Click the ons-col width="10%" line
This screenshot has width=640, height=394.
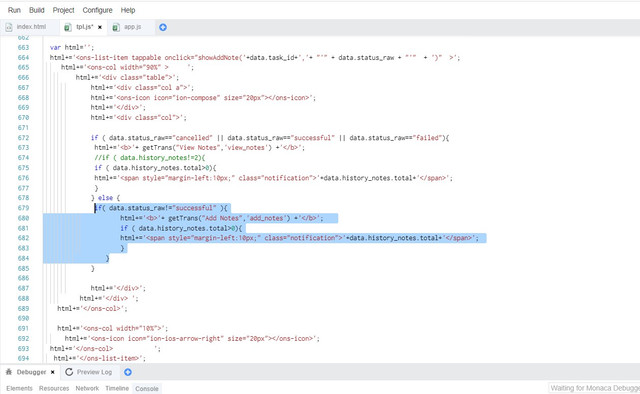pos(112,328)
